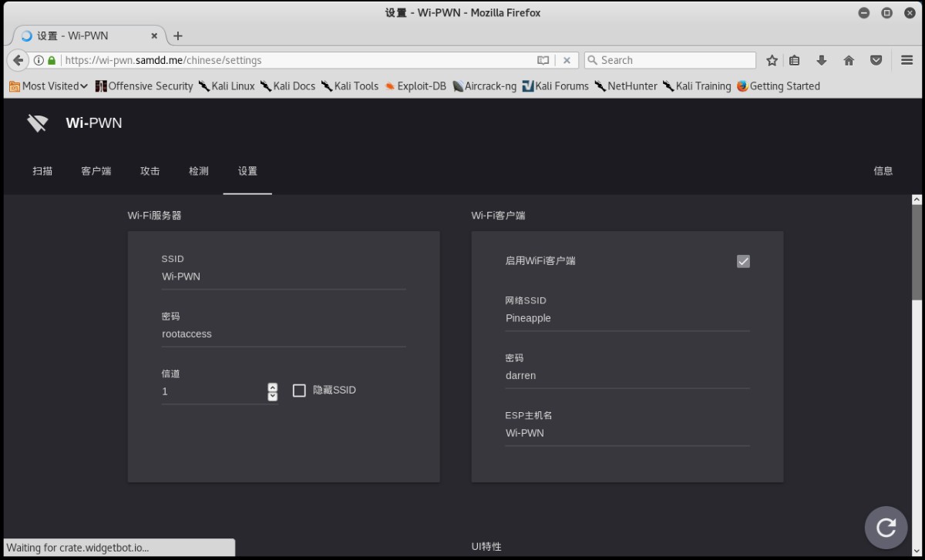925x560 pixels.
Task: Enable the 隐藏SSID checkbox
Action: point(299,391)
